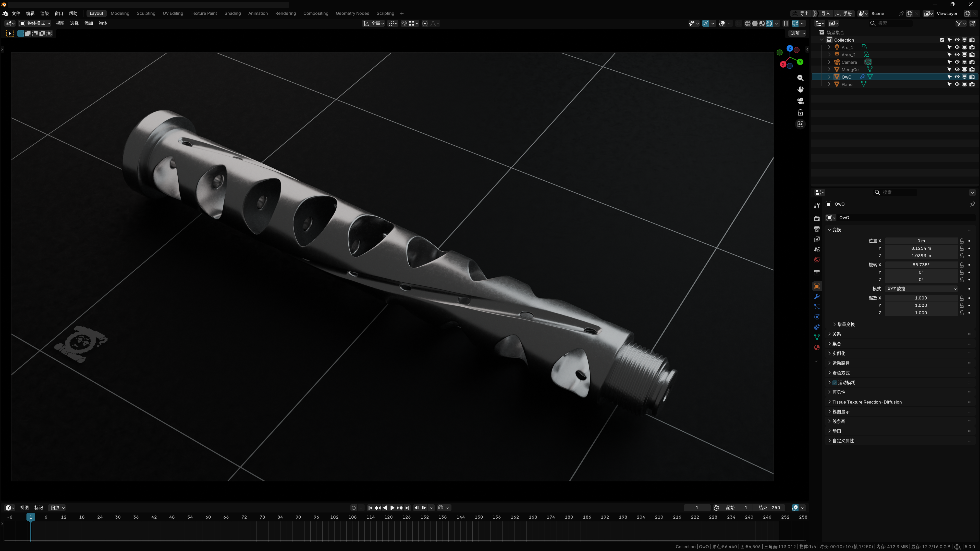Switch to the Shading workspace tab
This screenshot has height=551, width=980.
(x=232, y=13)
